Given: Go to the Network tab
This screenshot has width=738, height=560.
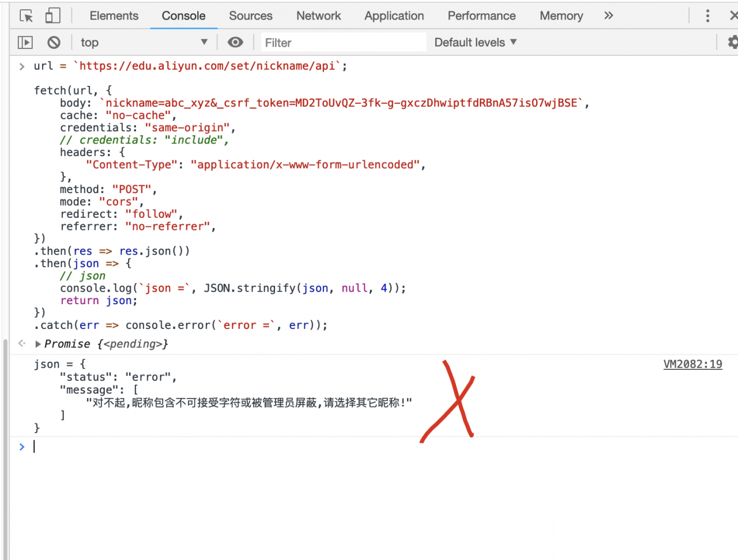Looking at the screenshot, I should [x=319, y=16].
